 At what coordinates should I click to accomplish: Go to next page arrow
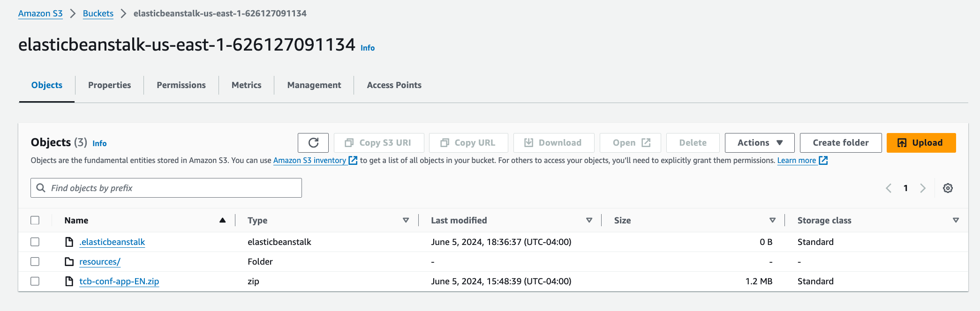923,188
